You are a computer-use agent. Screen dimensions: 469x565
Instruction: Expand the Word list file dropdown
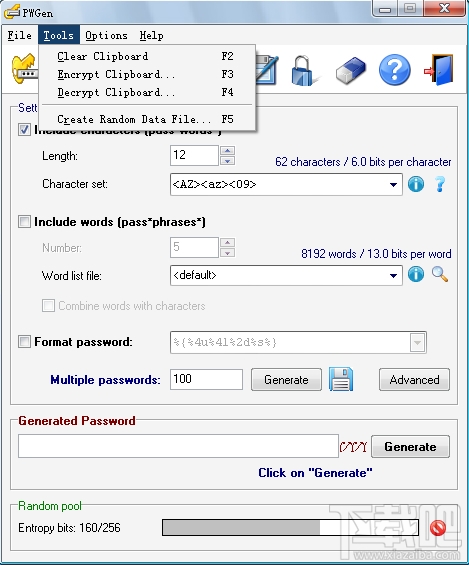click(x=393, y=276)
